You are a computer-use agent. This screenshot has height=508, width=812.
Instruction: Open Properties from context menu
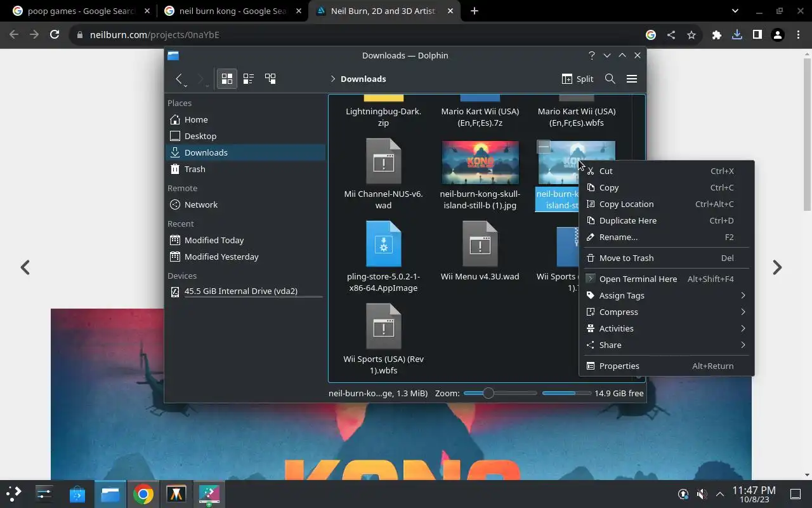click(x=666, y=366)
